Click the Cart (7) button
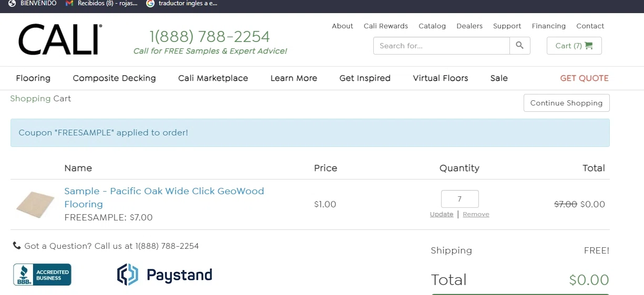 tap(574, 46)
